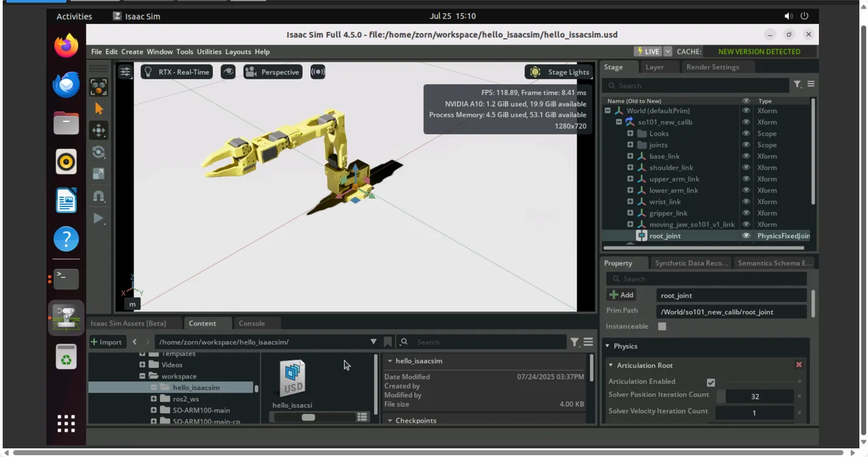Toggle visibility of upper_arm_link
Screen dimensions: 868x457
point(746,179)
